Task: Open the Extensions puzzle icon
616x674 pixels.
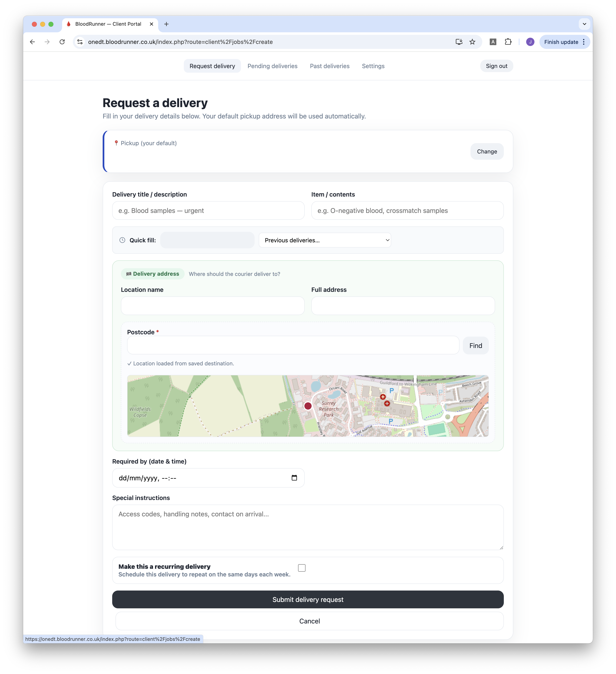Action: [508, 42]
